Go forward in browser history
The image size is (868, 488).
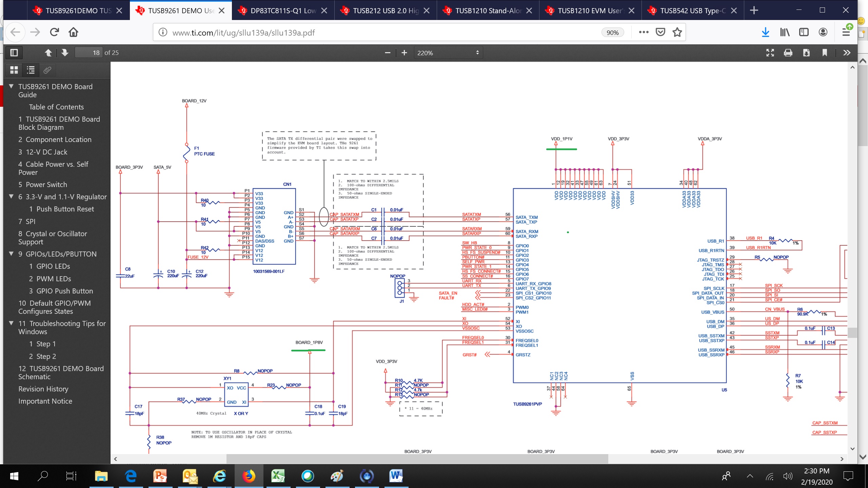click(x=35, y=33)
